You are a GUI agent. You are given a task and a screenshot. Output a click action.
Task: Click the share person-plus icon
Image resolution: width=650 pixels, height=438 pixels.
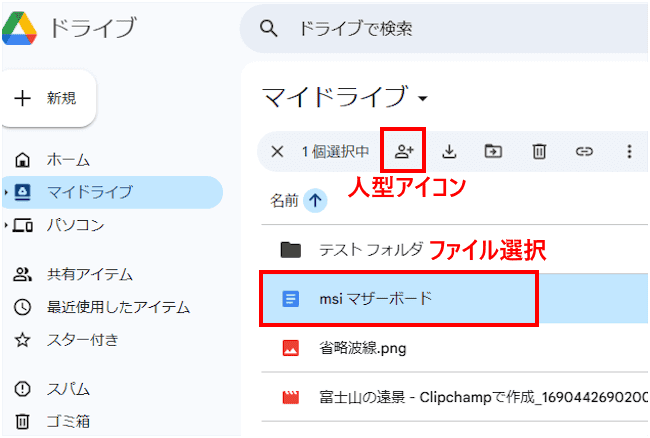pyautogui.click(x=404, y=151)
